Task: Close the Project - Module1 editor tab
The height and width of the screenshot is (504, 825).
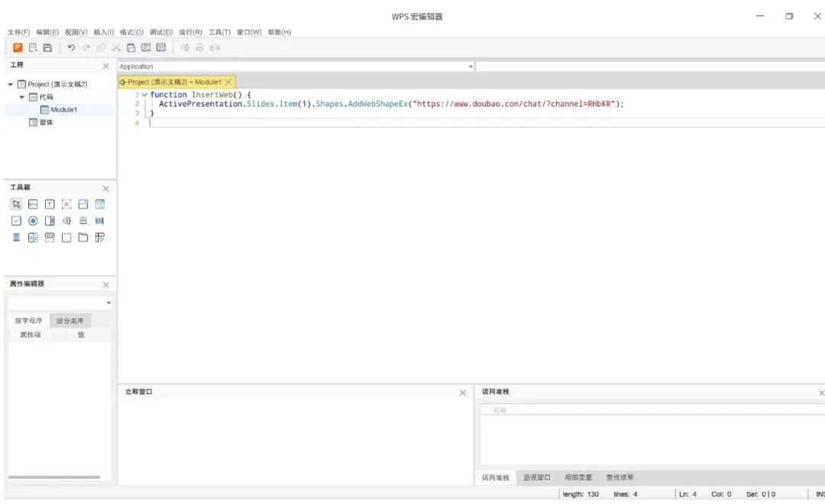Action: click(228, 82)
